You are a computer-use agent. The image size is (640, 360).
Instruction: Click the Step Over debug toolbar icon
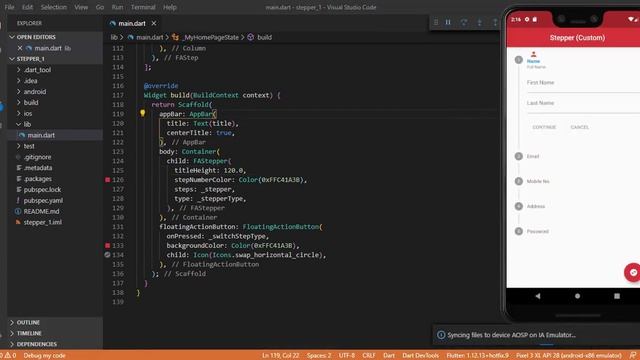pyautogui.click(x=464, y=22)
